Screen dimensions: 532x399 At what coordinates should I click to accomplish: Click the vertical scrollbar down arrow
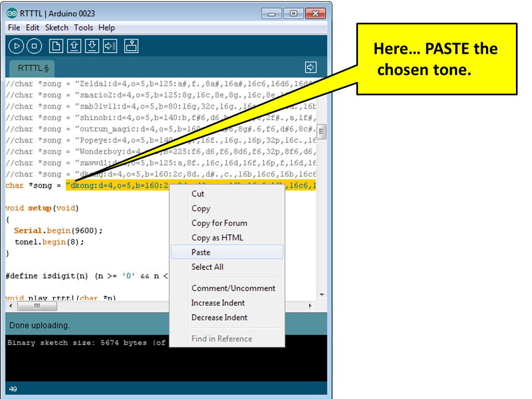321,294
